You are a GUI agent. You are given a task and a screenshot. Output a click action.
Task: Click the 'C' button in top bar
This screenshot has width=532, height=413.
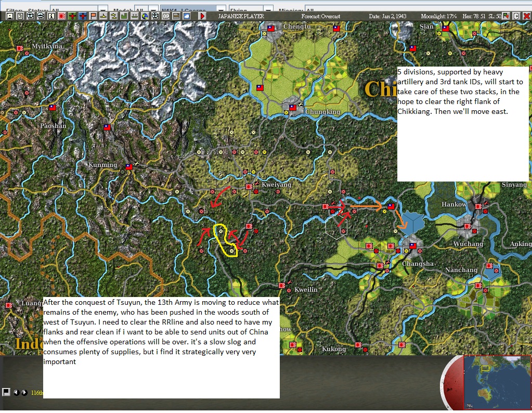coord(516,16)
